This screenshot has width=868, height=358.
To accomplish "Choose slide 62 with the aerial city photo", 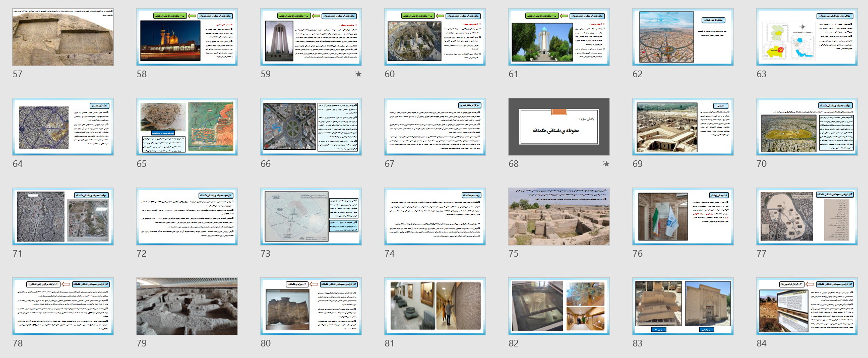I will tap(683, 37).
